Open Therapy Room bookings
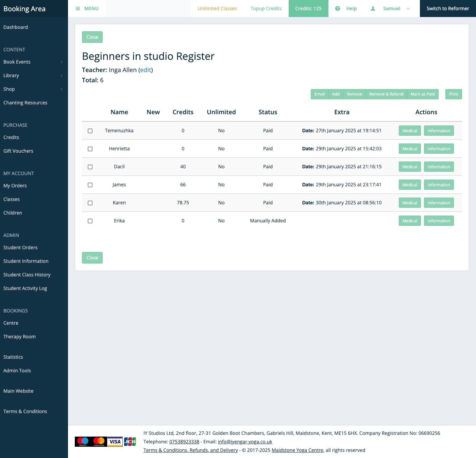The image size is (476, 458). (x=19, y=337)
